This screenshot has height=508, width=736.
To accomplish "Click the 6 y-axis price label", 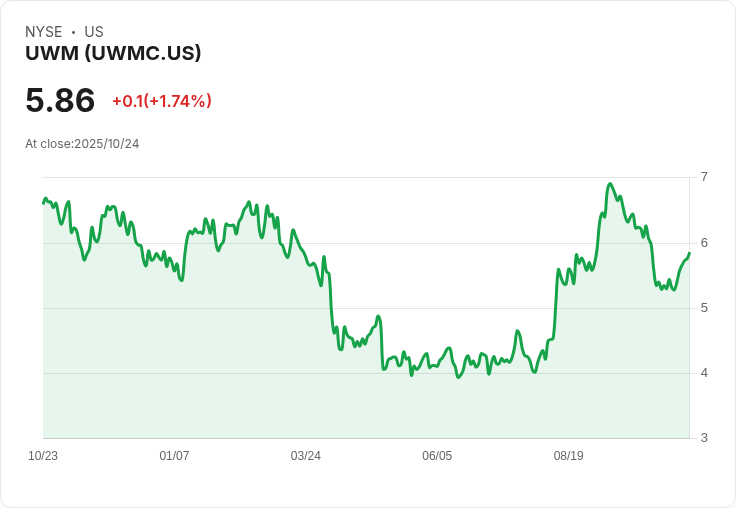I will (x=704, y=243).
